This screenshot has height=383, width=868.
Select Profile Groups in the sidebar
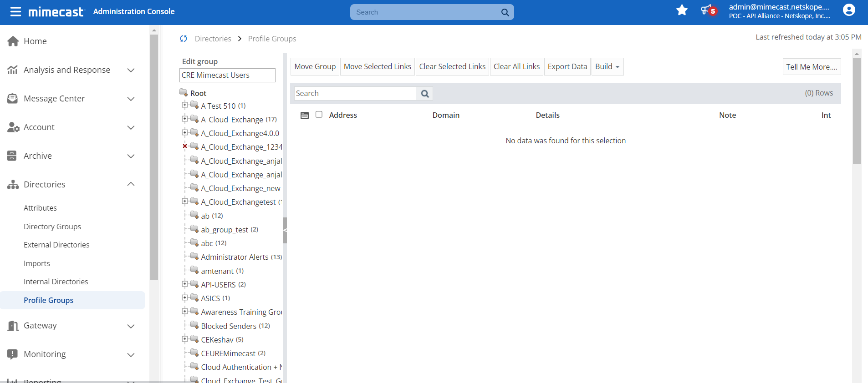coord(72,300)
